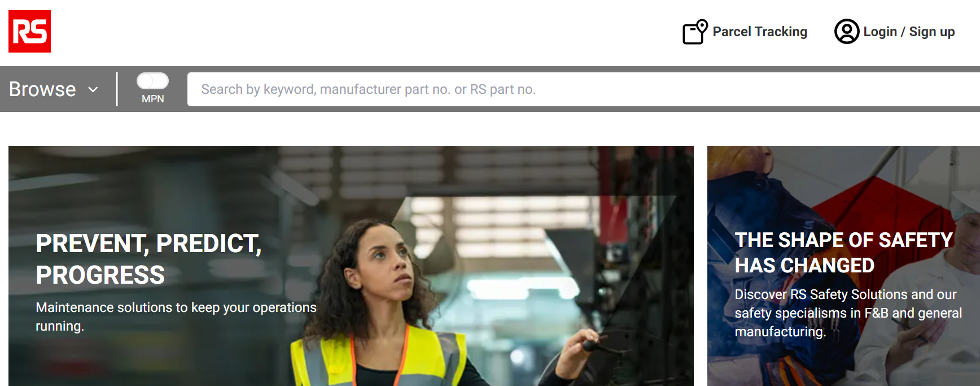The image size is (980, 386).
Task: Click the THE SHAPE OF SAFETY HAS CHANGED headline
Action: click(844, 253)
